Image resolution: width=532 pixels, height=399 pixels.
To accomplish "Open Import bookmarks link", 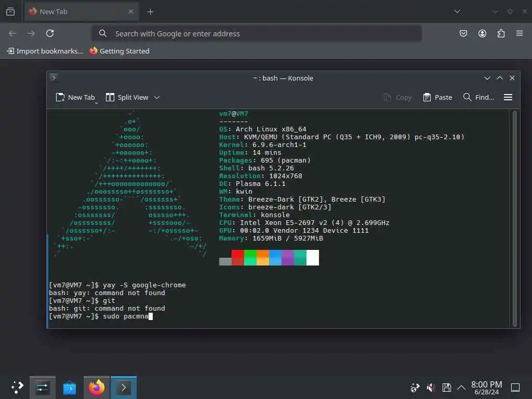I will click(45, 51).
